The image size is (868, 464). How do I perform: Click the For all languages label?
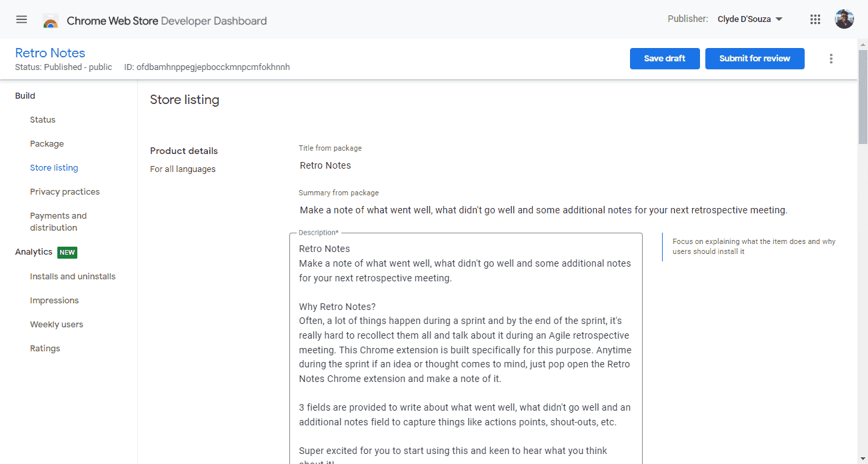pos(183,169)
